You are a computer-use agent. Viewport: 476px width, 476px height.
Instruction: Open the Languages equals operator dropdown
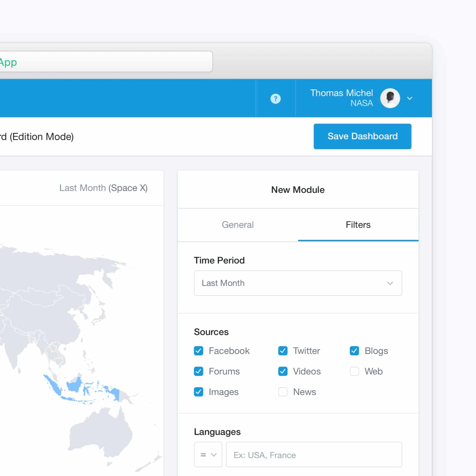point(208,455)
